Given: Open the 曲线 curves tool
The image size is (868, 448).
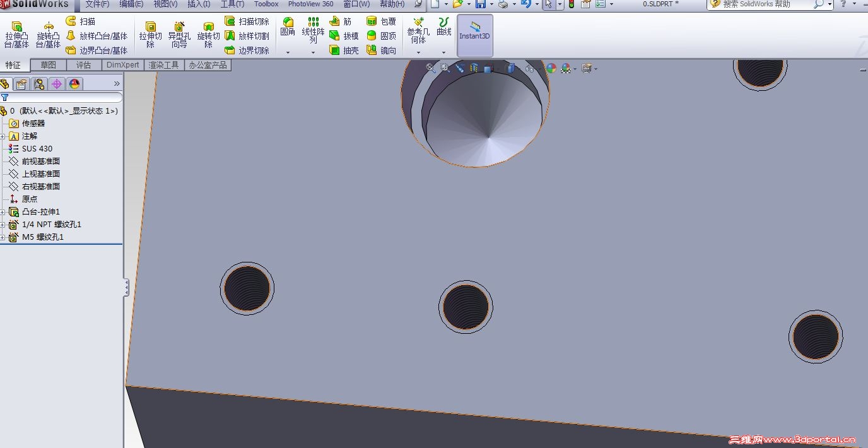Looking at the screenshot, I should click(444, 27).
